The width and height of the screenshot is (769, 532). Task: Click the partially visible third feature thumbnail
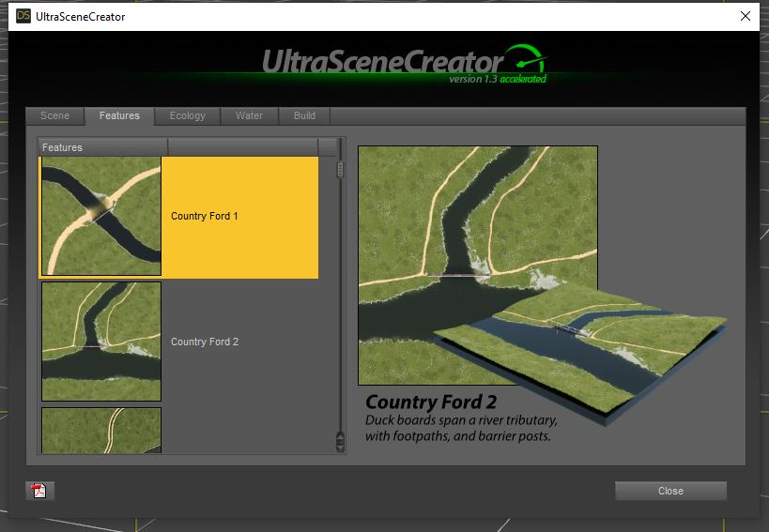(x=101, y=430)
